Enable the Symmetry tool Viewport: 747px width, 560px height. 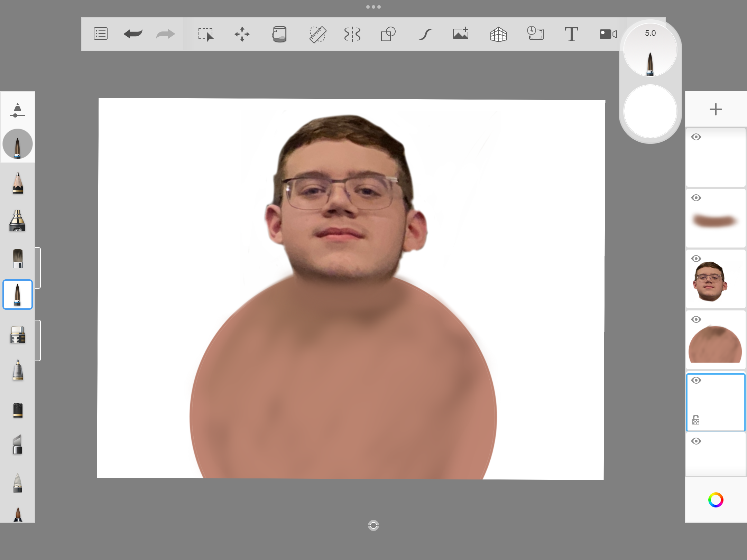coord(352,34)
